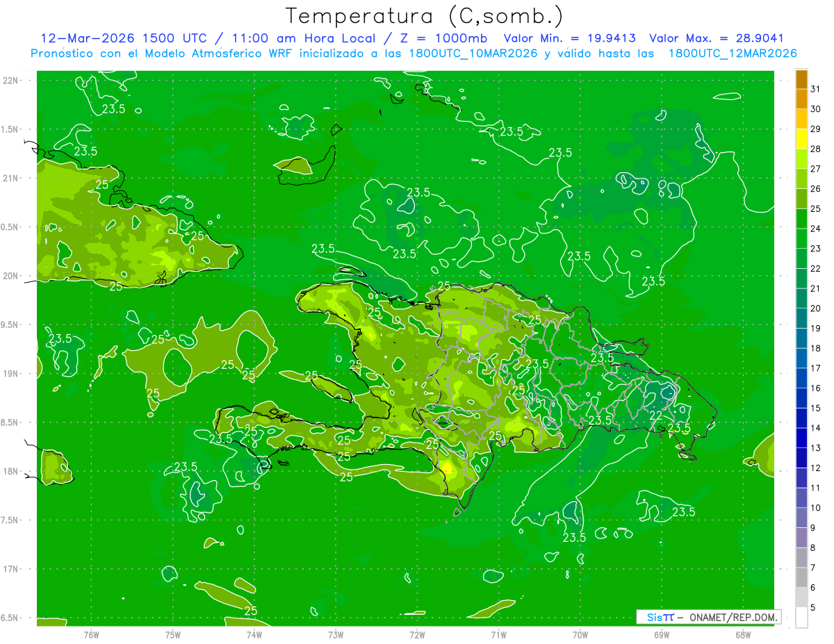This screenshot has width=834, height=644.
Task: Click the '74W' longitude axis label
Action: point(254,634)
